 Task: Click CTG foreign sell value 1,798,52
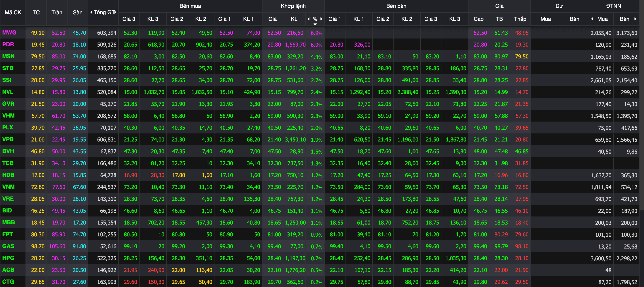pos(627,282)
